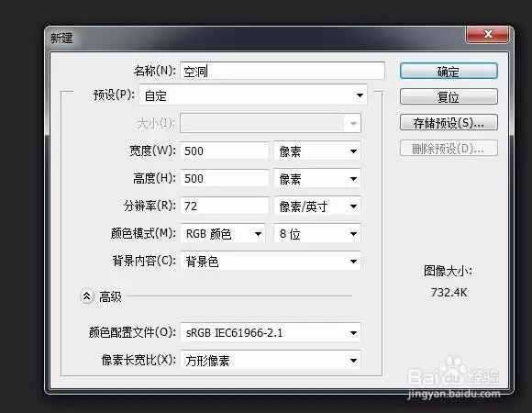The height and width of the screenshot is (413, 532).
Task: Click the 732.4K image size value
Action: tap(449, 292)
